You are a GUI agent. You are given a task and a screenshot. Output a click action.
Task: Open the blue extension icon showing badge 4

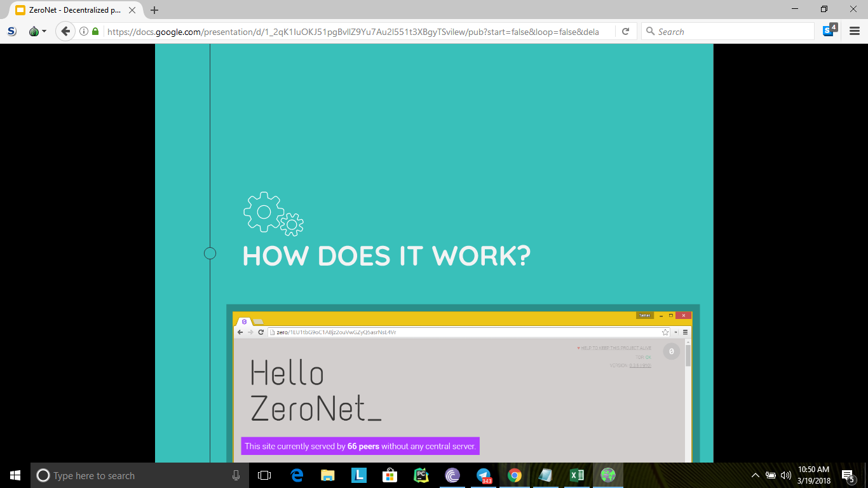[830, 30]
